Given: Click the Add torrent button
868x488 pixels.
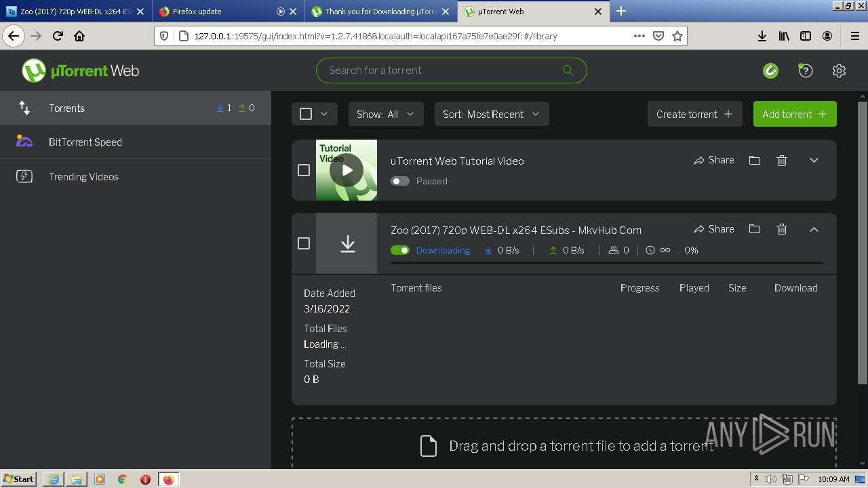Looking at the screenshot, I should [795, 114].
